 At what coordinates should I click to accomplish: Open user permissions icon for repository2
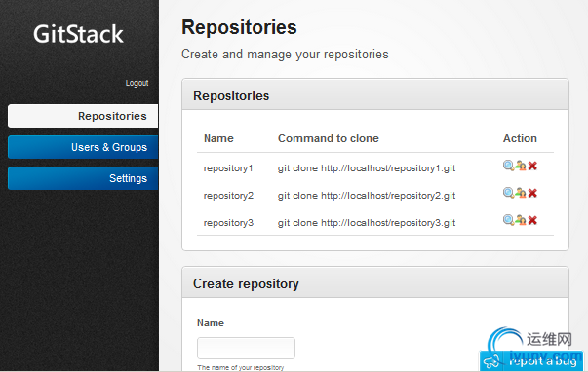[521, 193]
